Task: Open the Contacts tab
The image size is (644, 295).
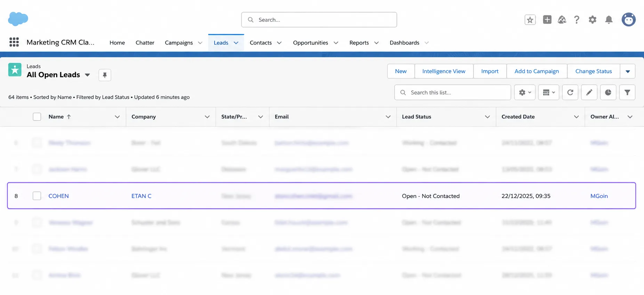Action: (x=261, y=43)
